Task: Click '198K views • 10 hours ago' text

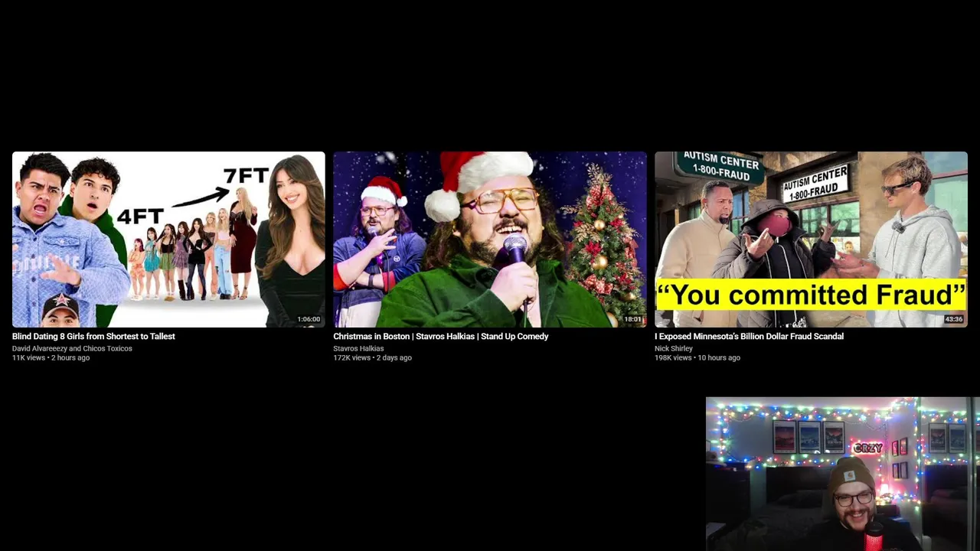Action: pos(697,357)
